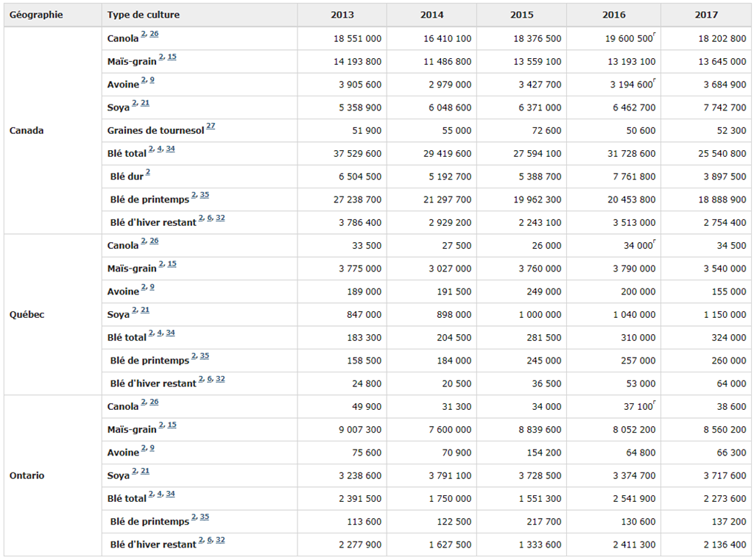This screenshot has height=560, width=754.
Task: Select Canada's 2016 Canola value 19 600 500
Action: (x=623, y=39)
